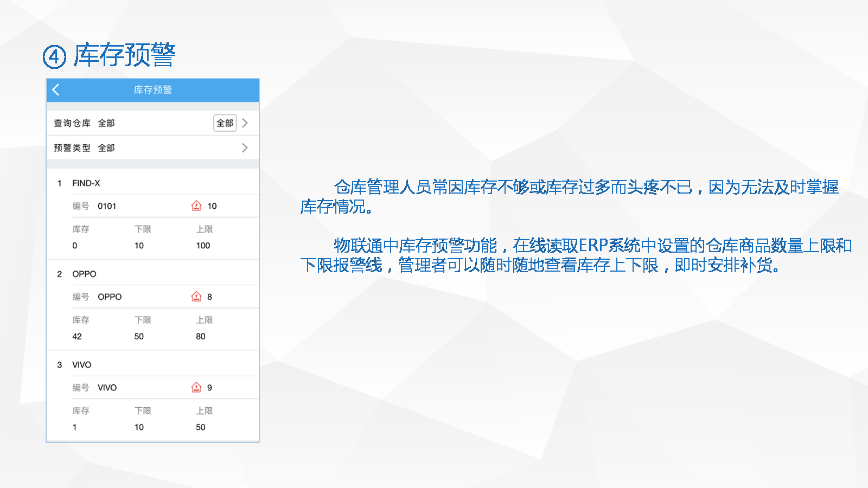Open the FIND-X product entry
The width and height of the screenshot is (868, 488).
(86, 183)
